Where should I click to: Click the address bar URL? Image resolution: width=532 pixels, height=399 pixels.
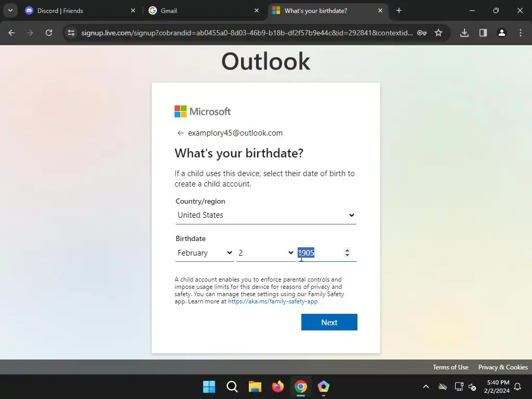(247, 33)
